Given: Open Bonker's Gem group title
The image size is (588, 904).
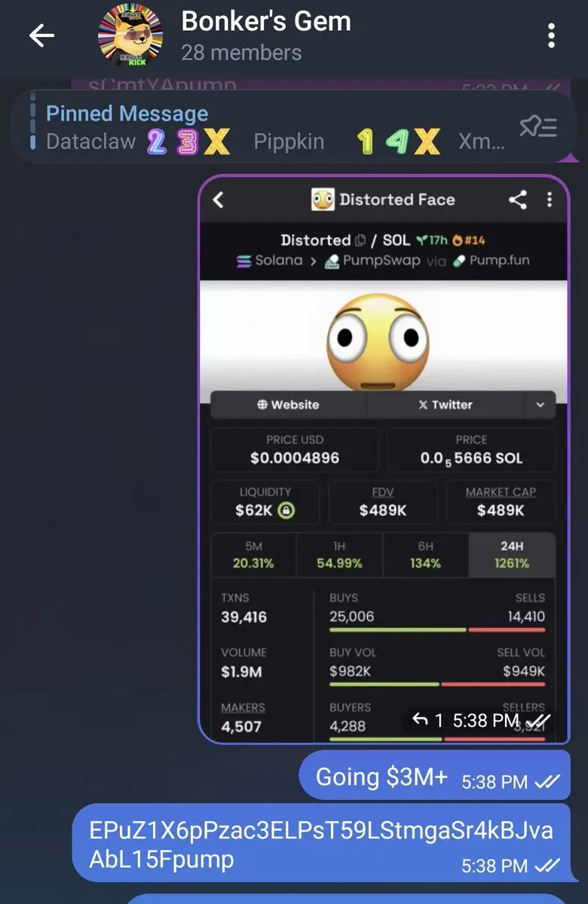Looking at the screenshot, I should tap(266, 22).
